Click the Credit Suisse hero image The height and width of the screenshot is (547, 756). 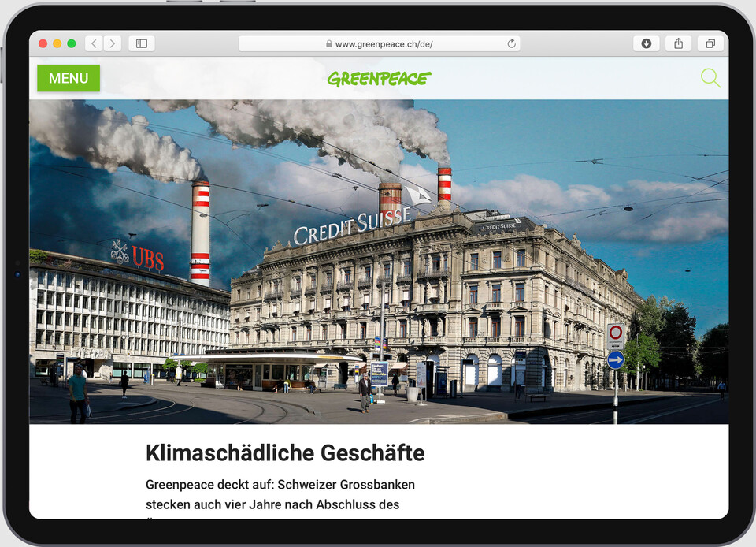(x=378, y=260)
